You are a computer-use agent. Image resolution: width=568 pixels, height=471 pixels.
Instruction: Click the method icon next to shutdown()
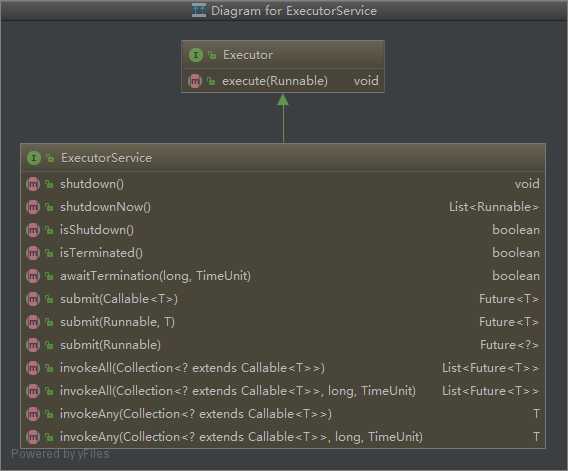33,184
